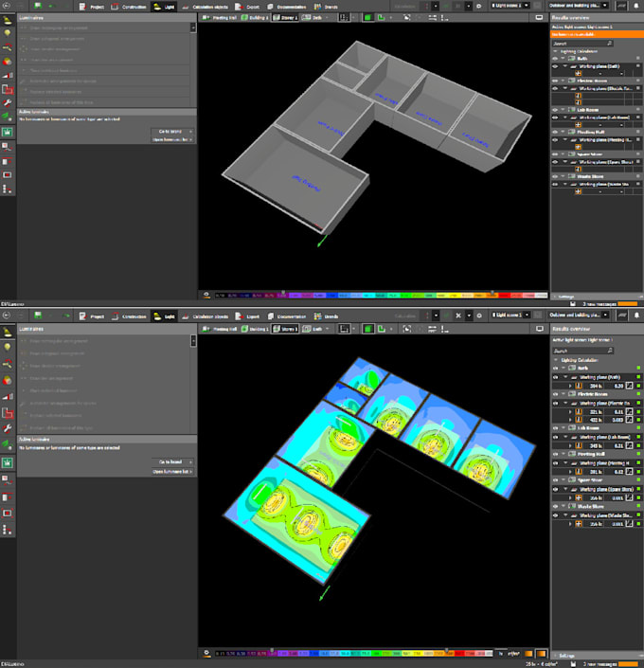Toggle visibility of Working plane (Bath) in upper results

click(x=555, y=66)
